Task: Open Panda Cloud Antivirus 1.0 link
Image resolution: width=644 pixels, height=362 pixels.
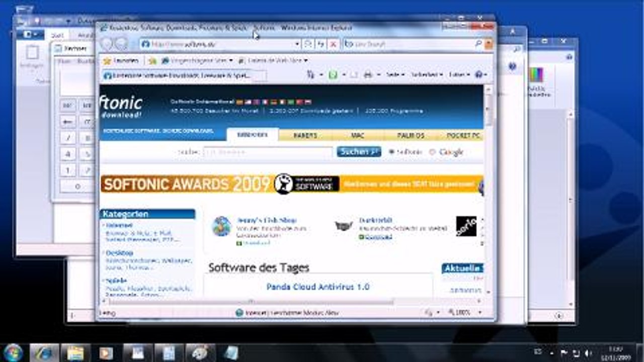Action: (x=318, y=287)
